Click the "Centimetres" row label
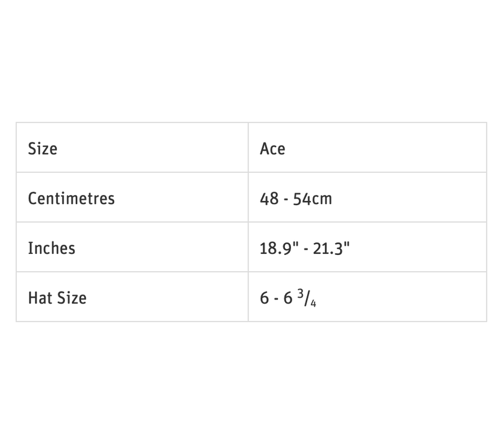 [71, 198]
